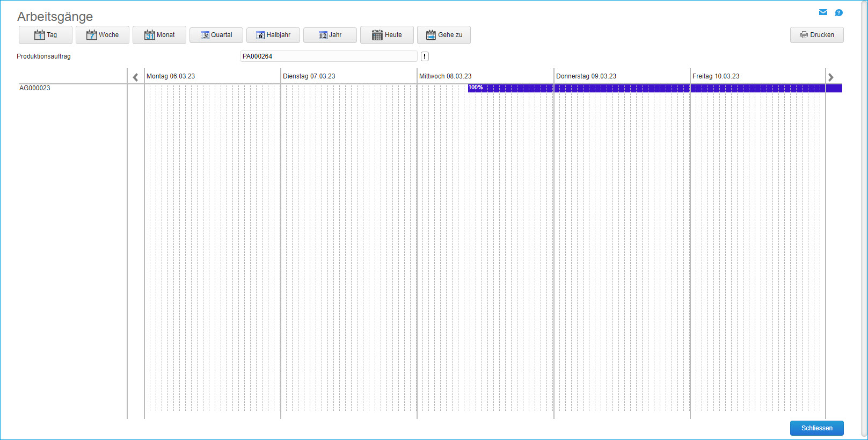The image size is (868, 440).
Task: Click the exclamation info button beside PA000264
Action: coord(425,56)
